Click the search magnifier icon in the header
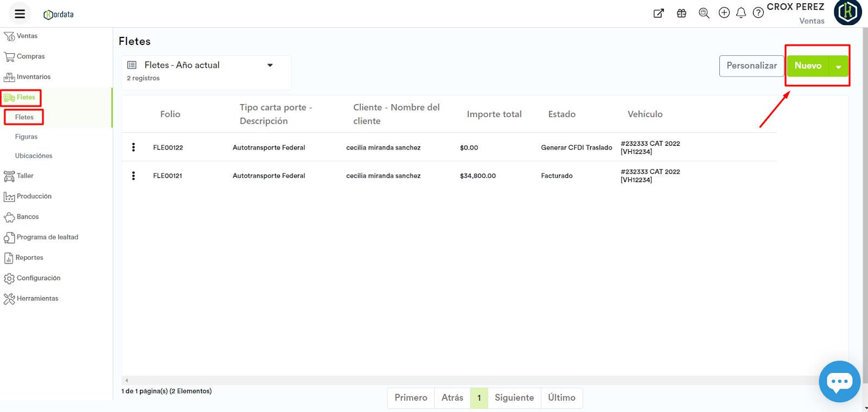The height and width of the screenshot is (412, 868). (704, 13)
